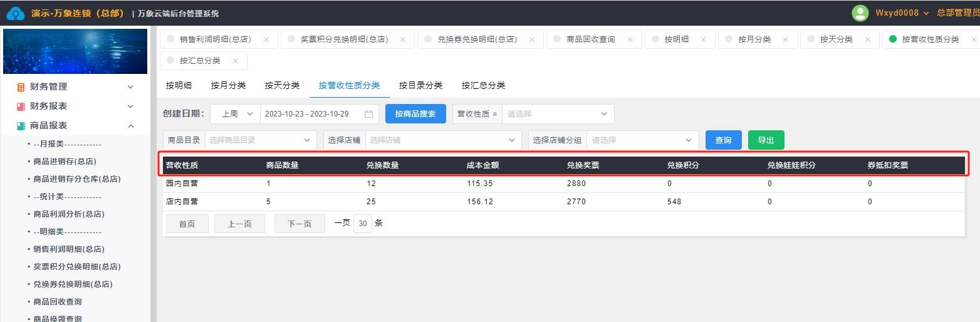This screenshot has height=322, width=980.
Task: Close the 商品回收查询 tab
Action: pos(630,39)
